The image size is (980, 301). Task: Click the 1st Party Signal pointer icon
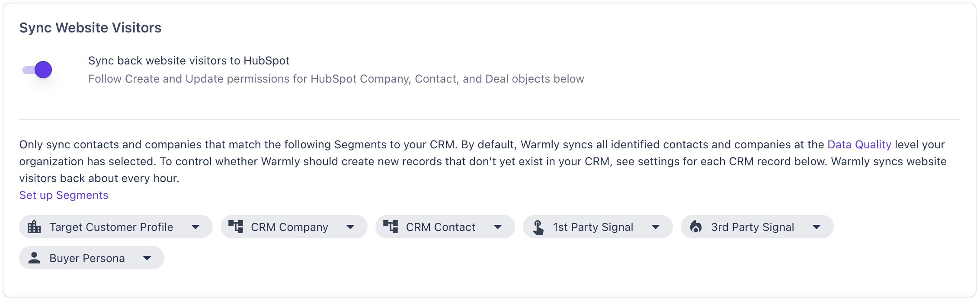tap(538, 227)
